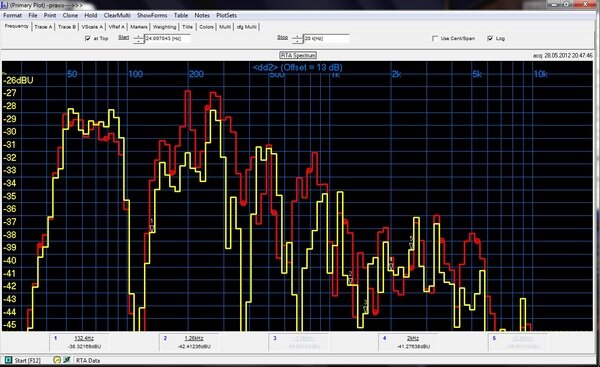Click the Stop frequency stepper arrows
Screen dimensions: 600x367
[298, 39]
